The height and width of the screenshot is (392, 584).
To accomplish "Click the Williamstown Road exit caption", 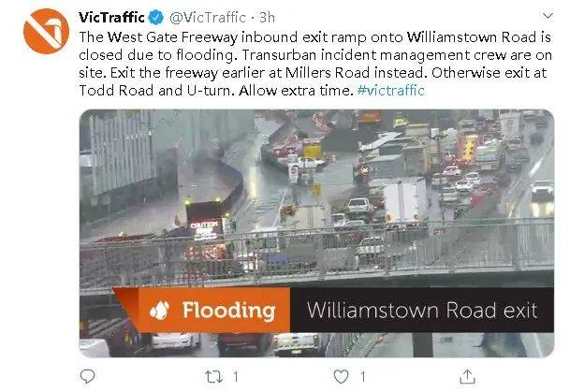I will pyautogui.click(x=422, y=310).
